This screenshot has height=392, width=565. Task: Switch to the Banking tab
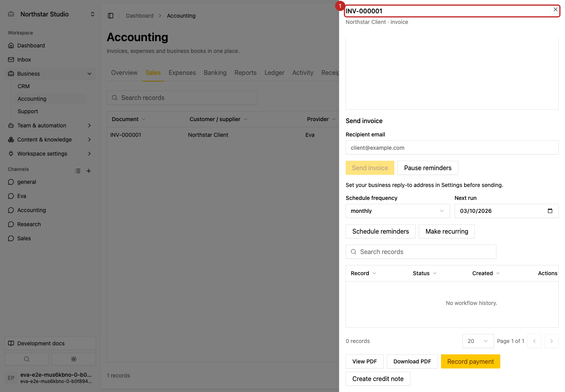215,73
